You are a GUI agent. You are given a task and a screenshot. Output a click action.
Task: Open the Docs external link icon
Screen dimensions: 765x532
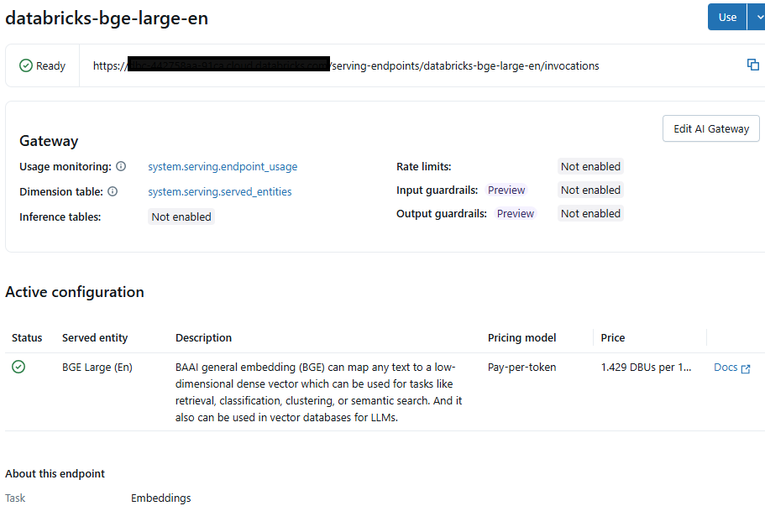746,368
